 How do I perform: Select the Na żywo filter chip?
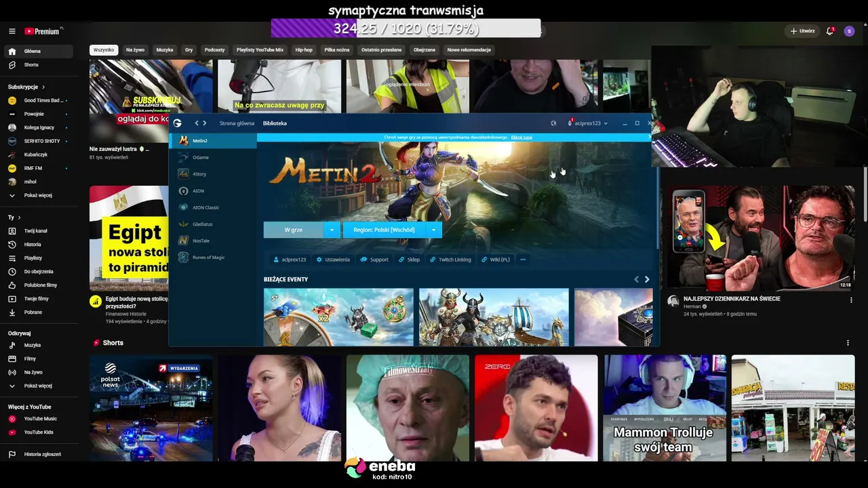point(135,50)
